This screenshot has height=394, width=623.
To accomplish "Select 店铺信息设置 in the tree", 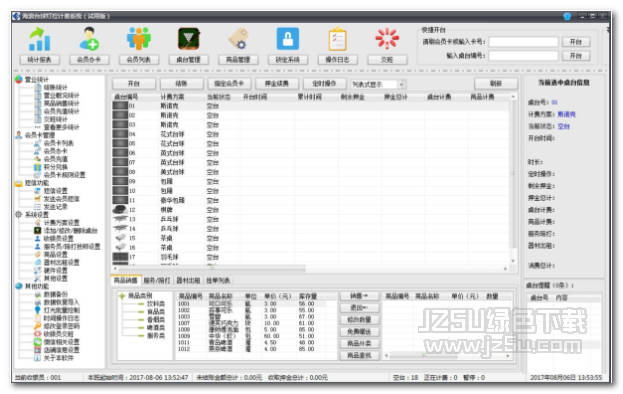I will pos(62,350).
